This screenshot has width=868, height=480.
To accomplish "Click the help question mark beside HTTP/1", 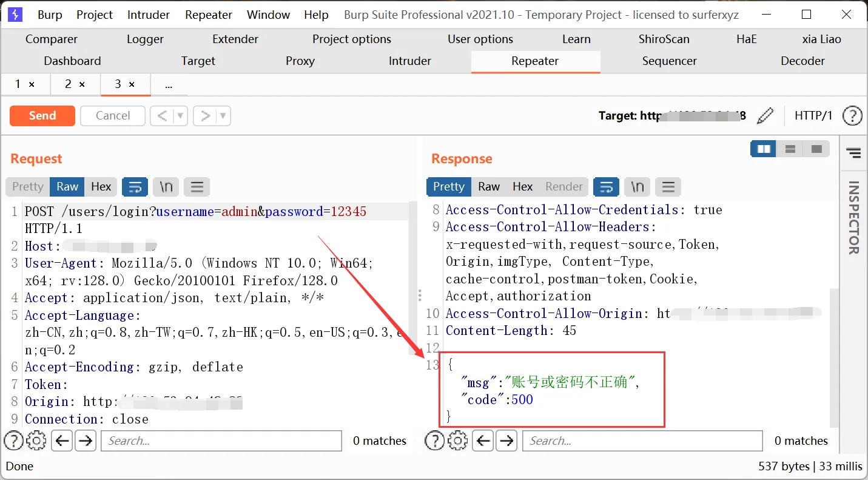I will pos(852,115).
